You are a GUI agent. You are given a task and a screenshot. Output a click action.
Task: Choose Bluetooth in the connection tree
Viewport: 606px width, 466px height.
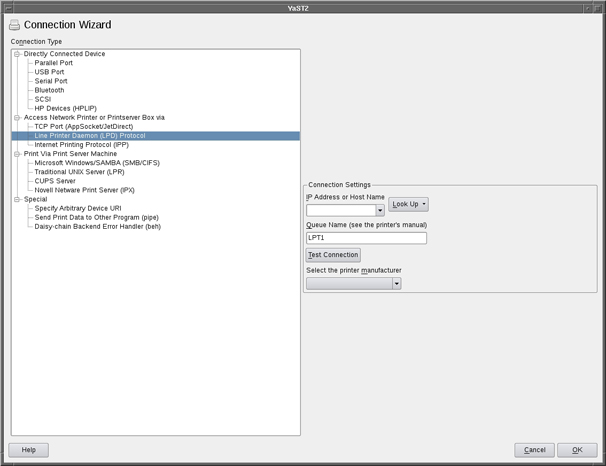click(x=49, y=90)
